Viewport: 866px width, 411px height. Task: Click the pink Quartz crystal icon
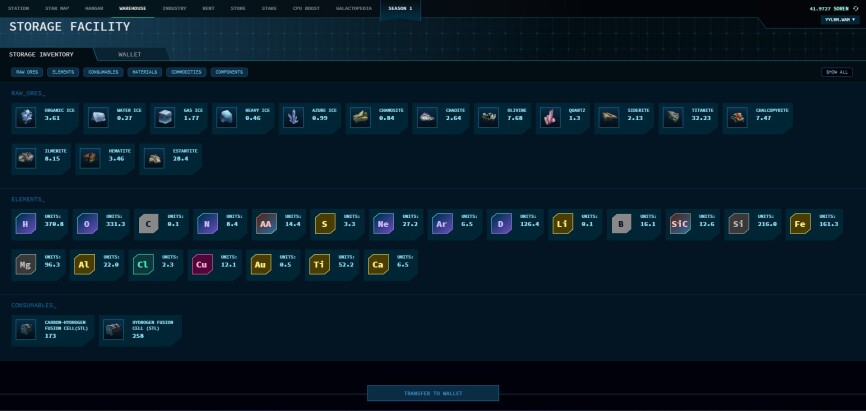pos(550,118)
